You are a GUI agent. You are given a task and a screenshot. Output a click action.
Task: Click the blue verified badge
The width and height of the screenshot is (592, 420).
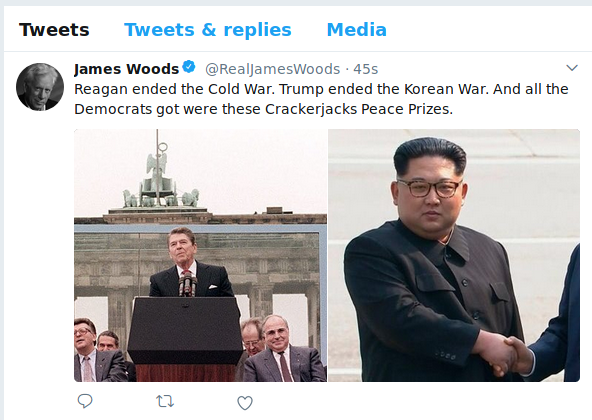coord(189,67)
